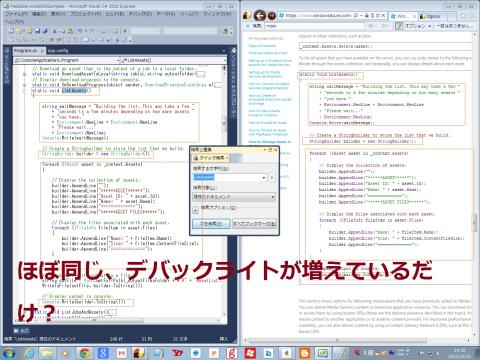The image size is (480, 360).
Task: Open the 編集(E) menu
Action: [39, 14]
